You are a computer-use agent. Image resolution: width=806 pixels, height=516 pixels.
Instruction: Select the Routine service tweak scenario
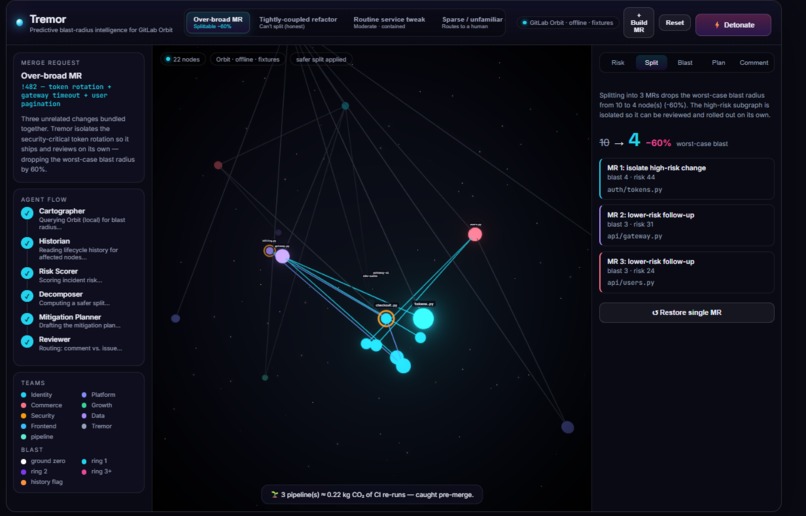tap(389, 23)
